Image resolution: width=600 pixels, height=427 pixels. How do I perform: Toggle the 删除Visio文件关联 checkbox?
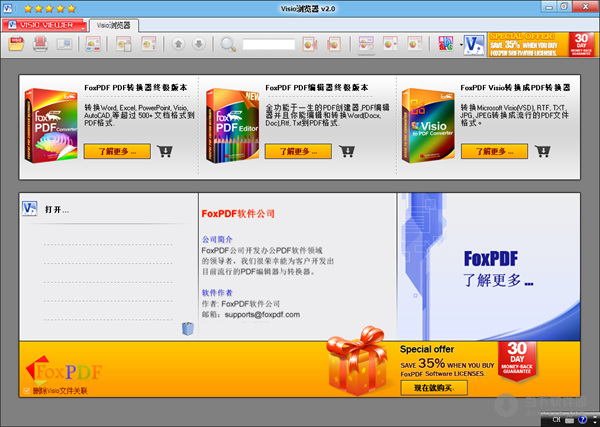pyautogui.click(x=26, y=391)
